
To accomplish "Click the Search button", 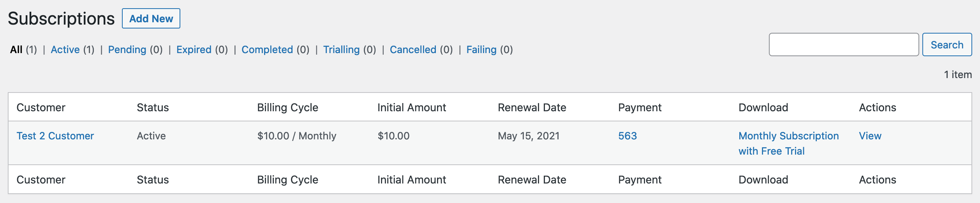I will click(x=947, y=45).
